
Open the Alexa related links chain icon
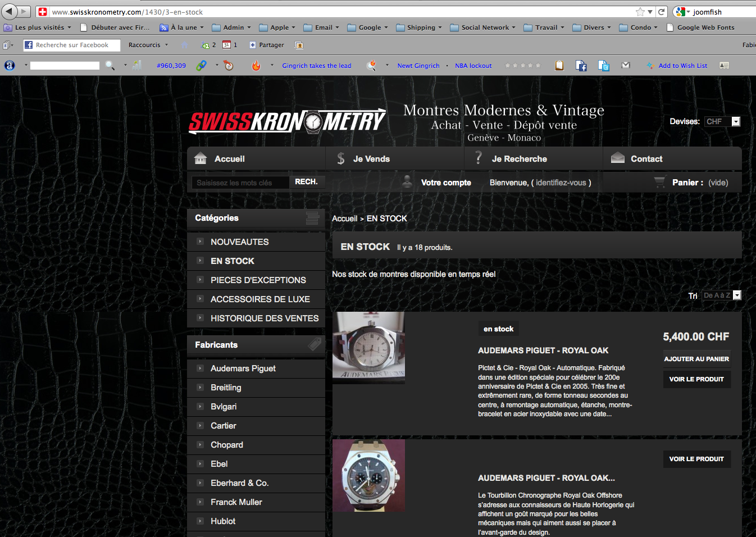tap(201, 66)
